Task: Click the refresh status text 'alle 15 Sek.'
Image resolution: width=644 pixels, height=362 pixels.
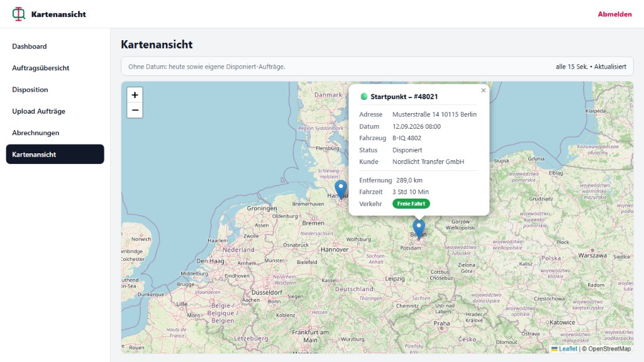Action: tap(571, 67)
